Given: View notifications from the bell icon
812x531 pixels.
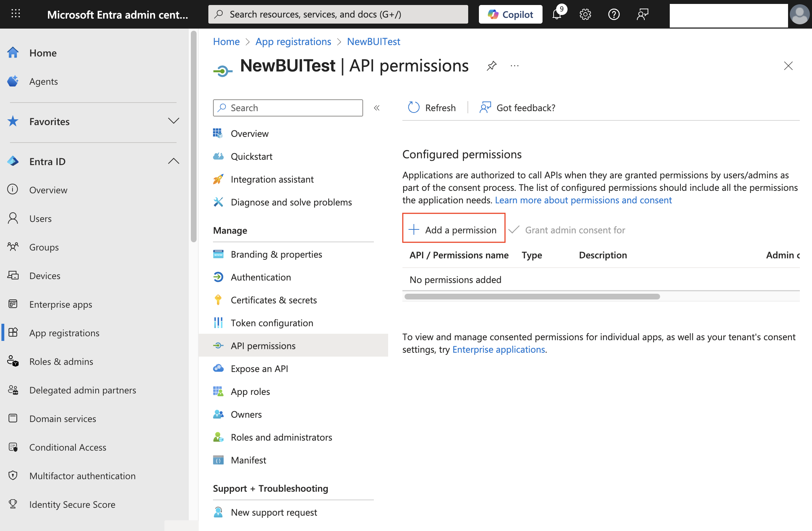Looking at the screenshot, I should tap(557, 14).
